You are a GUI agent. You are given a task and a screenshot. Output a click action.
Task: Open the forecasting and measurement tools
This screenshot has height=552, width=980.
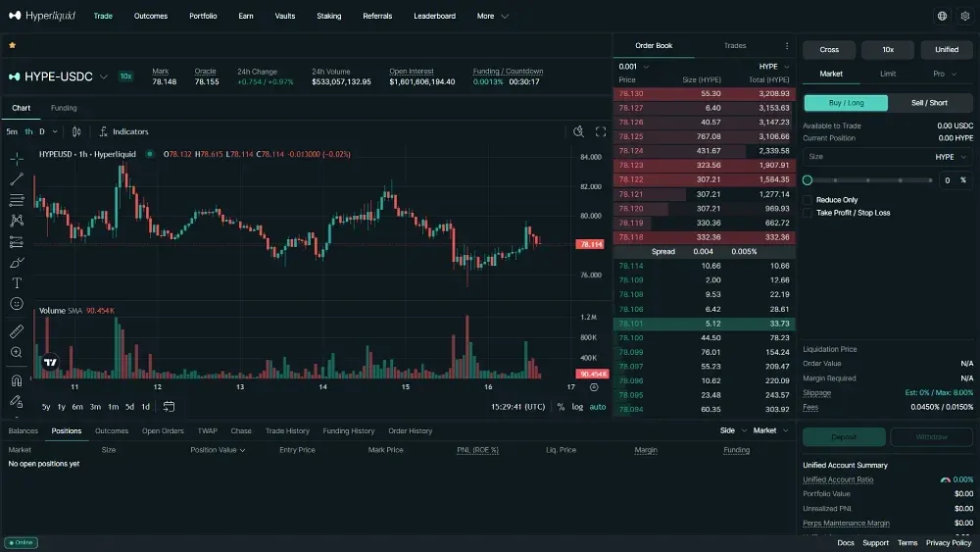[17, 242]
